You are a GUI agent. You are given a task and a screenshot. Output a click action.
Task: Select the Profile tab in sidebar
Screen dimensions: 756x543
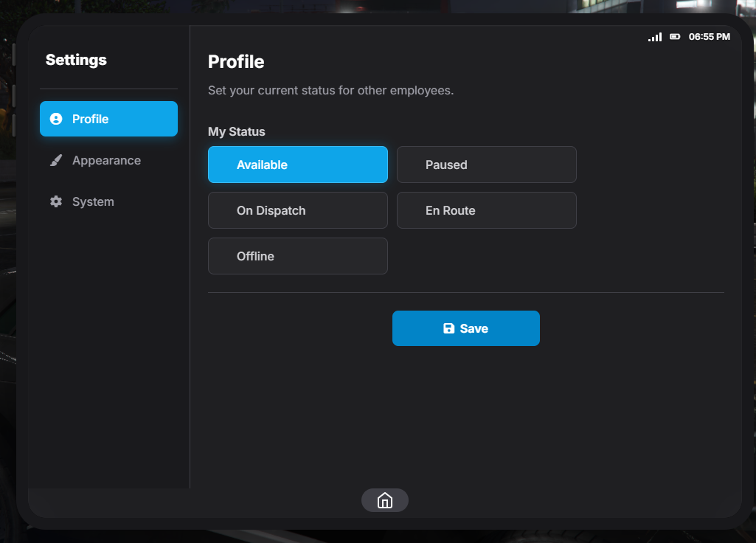[x=108, y=119]
